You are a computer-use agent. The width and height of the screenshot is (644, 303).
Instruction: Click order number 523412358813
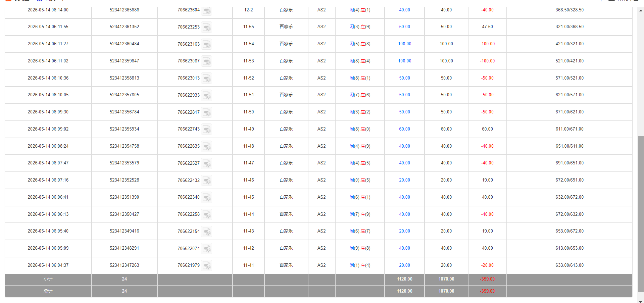(124, 78)
